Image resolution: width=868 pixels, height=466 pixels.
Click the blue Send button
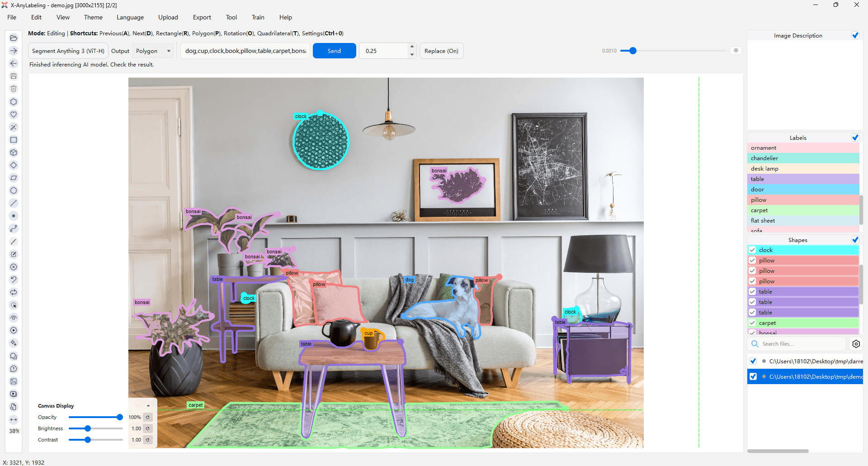click(x=335, y=51)
